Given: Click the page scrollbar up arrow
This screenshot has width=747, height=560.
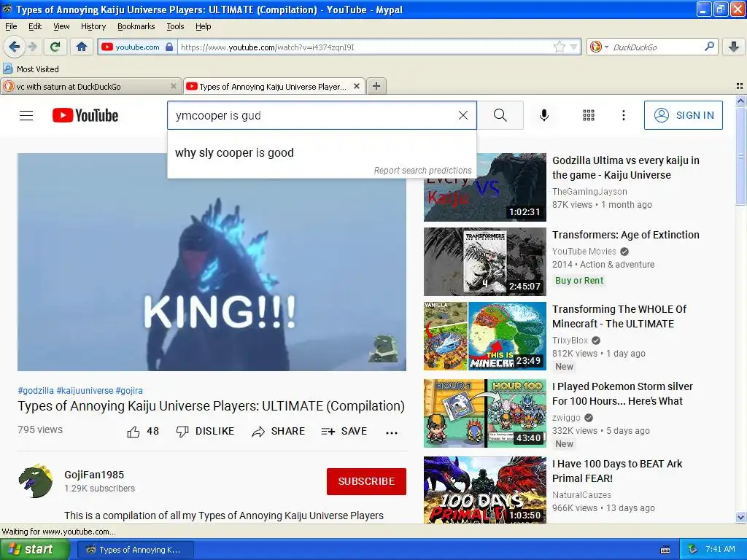Looking at the screenshot, I should click(740, 101).
